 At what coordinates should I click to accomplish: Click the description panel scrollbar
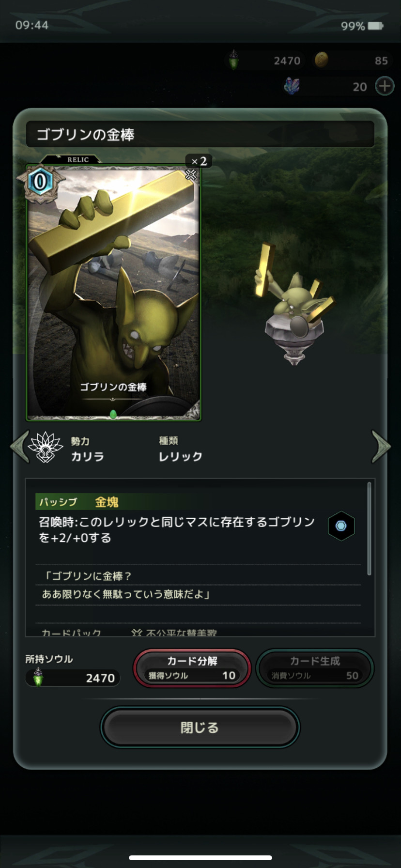coord(369,528)
